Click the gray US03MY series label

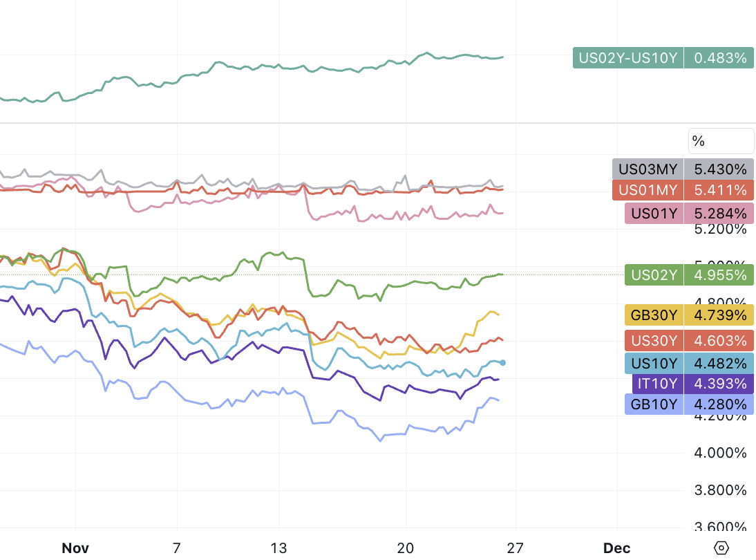point(648,169)
